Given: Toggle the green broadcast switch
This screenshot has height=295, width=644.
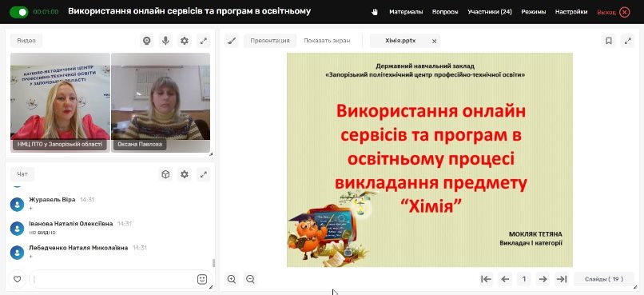Looking at the screenshot, I should coord(19,12).
